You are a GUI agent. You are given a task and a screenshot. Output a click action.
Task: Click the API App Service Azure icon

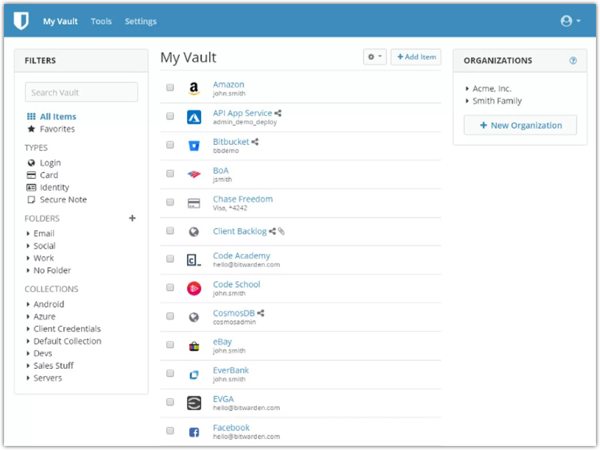click(x=194, y=117)
